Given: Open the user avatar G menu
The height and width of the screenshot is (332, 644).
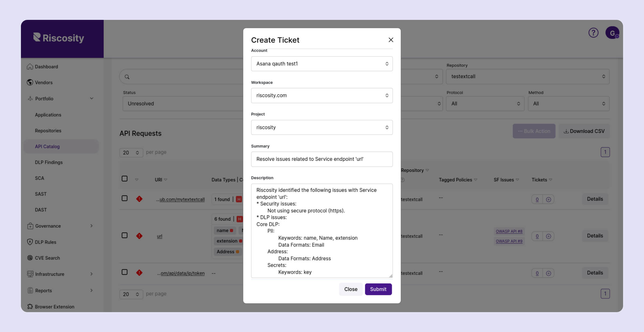Looking at the screenshot, I should [612, 33].
